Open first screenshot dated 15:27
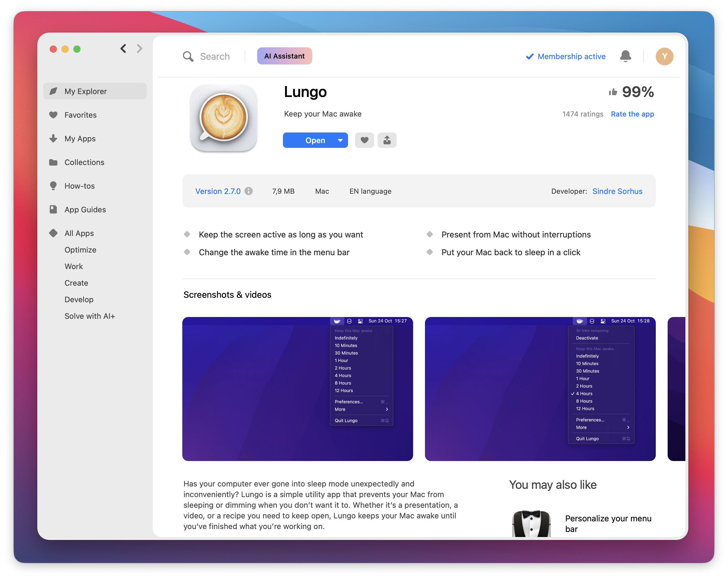 click(x=297, y=389)
